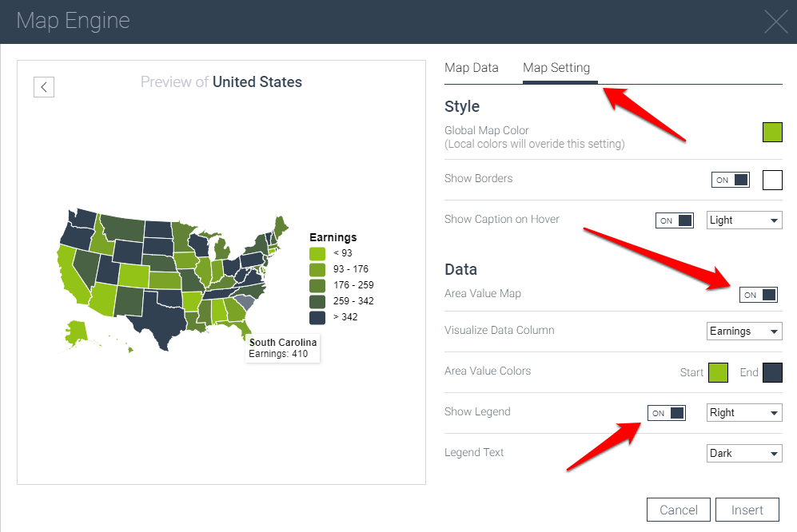Expand the legend position Right dropdown

coord(744,413)
